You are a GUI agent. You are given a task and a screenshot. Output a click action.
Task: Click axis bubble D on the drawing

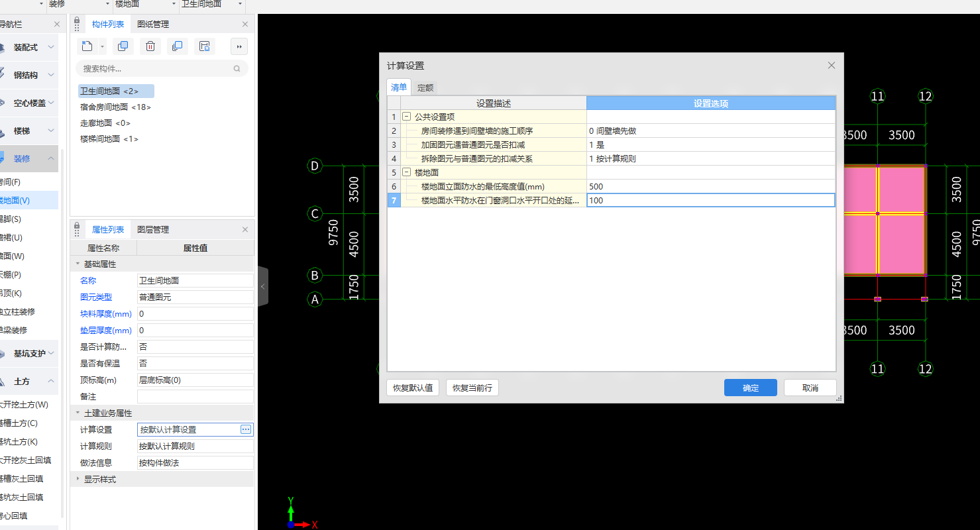315,166
